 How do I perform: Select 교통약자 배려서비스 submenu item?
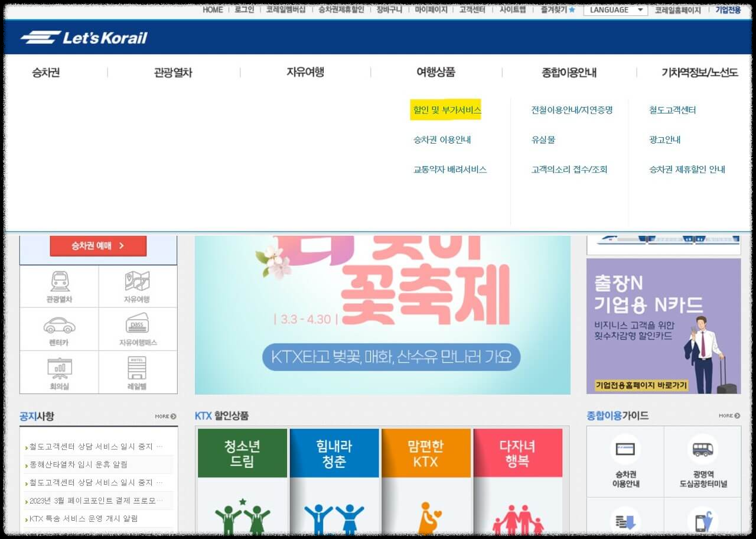pos(450,170)
